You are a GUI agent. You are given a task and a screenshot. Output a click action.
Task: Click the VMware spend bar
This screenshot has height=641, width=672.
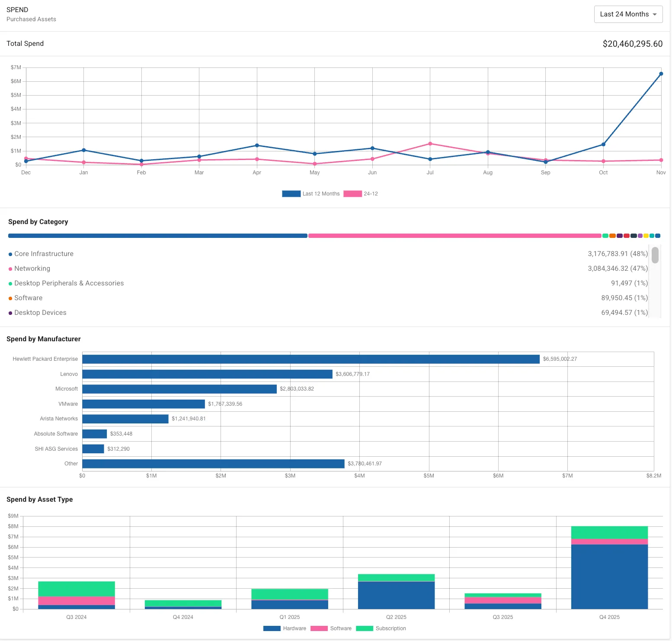[x=144, y=404]
